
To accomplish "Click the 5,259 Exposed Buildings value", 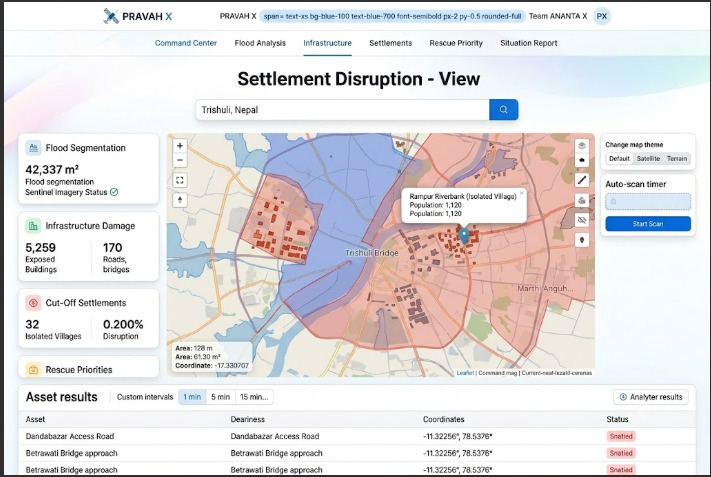I will coord(40,248).
